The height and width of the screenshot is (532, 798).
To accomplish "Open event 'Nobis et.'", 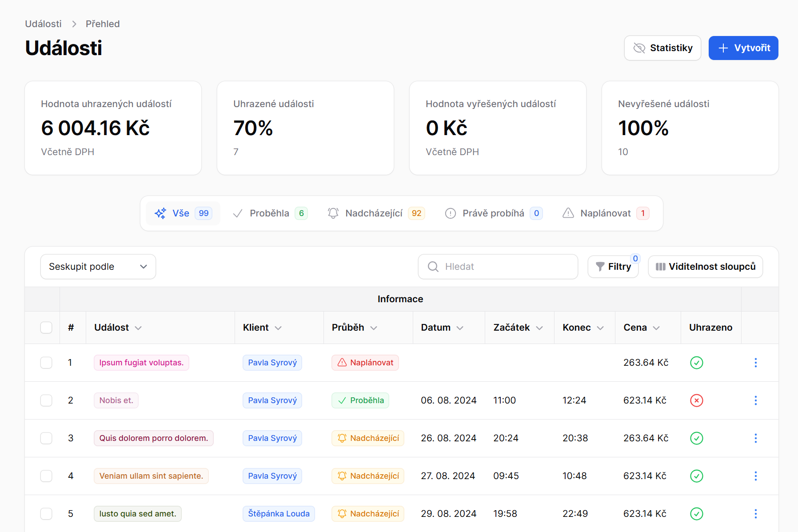I will [x=116, y=400].
